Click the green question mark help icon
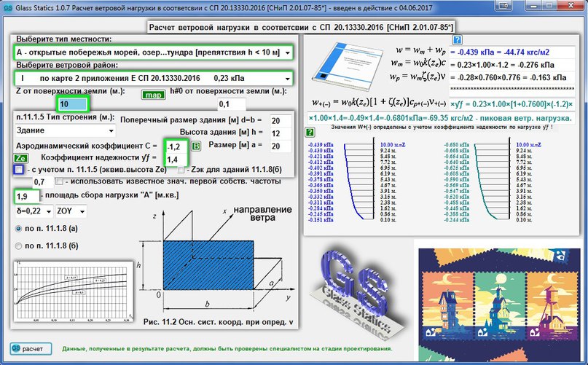 click(x=310, y=132)
